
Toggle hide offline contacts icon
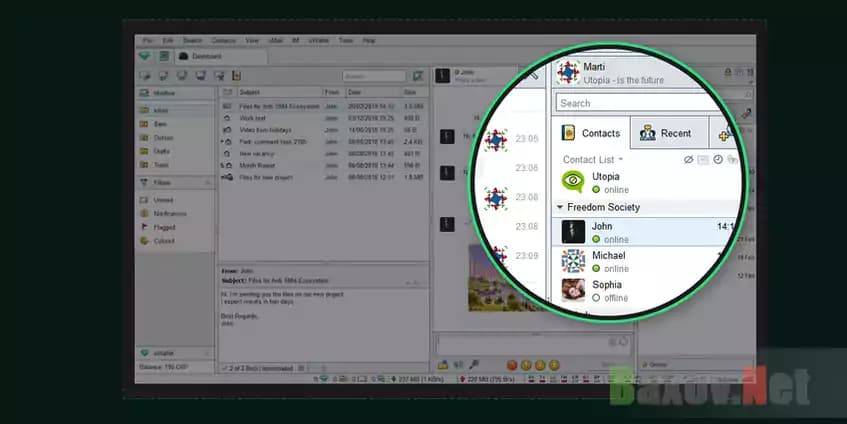tap(688, 160)
